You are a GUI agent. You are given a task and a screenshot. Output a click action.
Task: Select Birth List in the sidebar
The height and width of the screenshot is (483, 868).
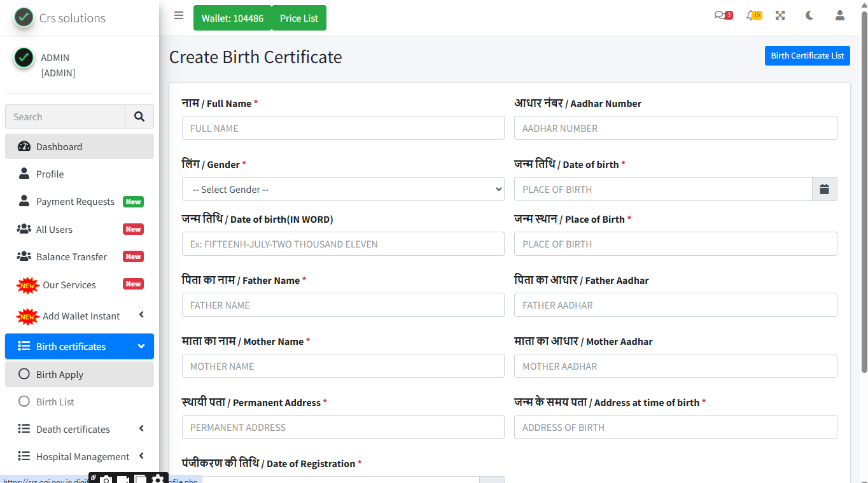click(55, 402)
